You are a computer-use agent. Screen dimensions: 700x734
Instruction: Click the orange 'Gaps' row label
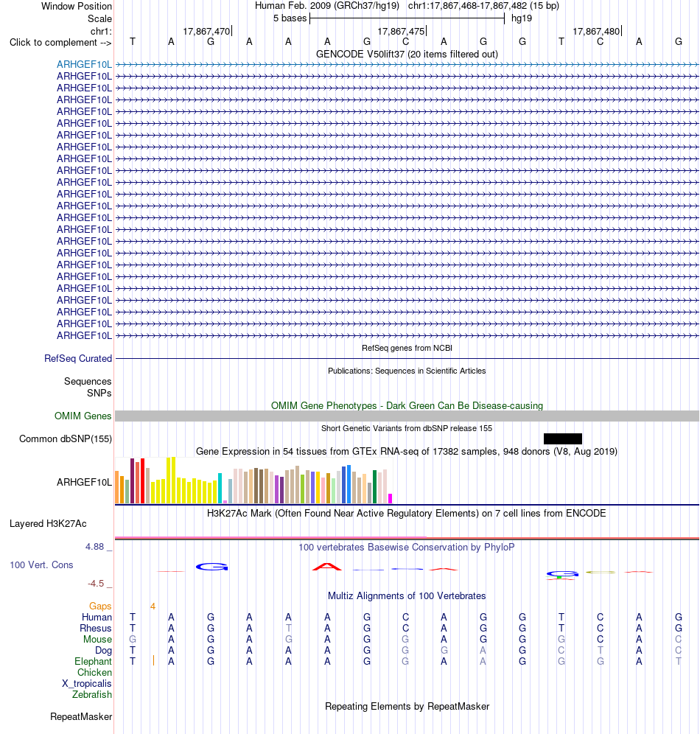(100, 607)
